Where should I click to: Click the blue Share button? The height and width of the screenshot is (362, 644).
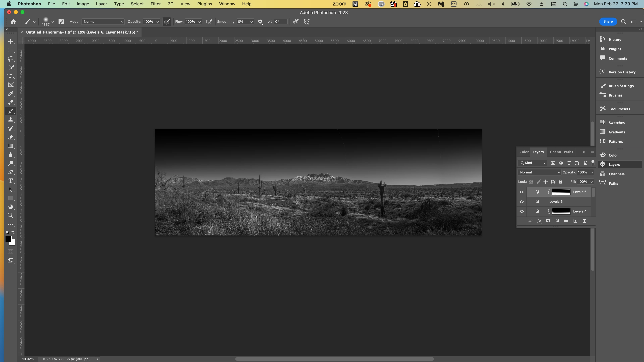coord(608,21)
